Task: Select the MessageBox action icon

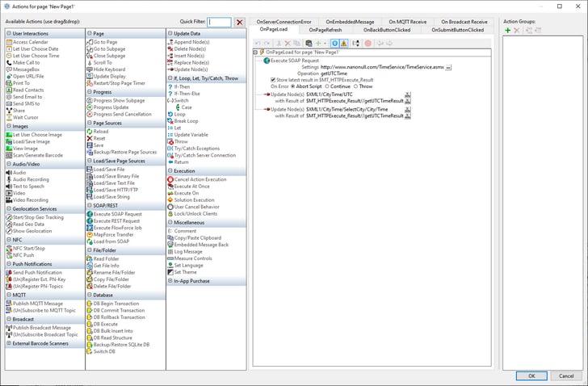Action: [x=9, y=69]
